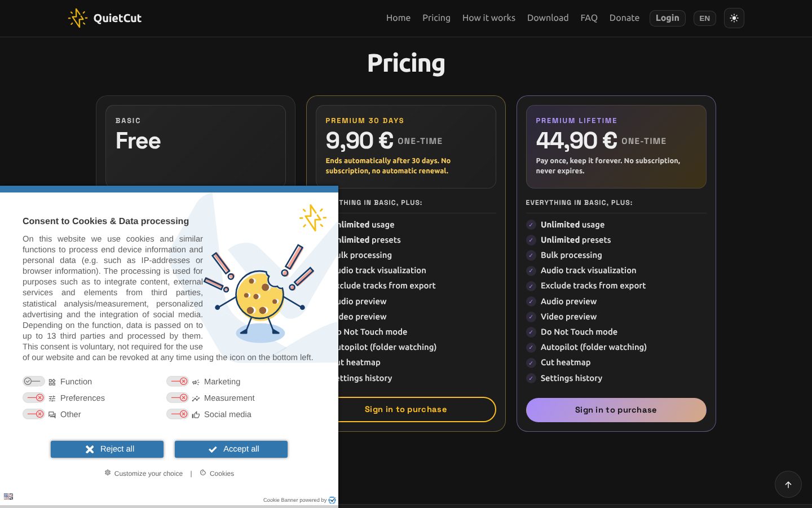The image size is (812, 508).
Task: Click the QuietCut lightning logo in the navbar
Action: (x=78, y=18)
